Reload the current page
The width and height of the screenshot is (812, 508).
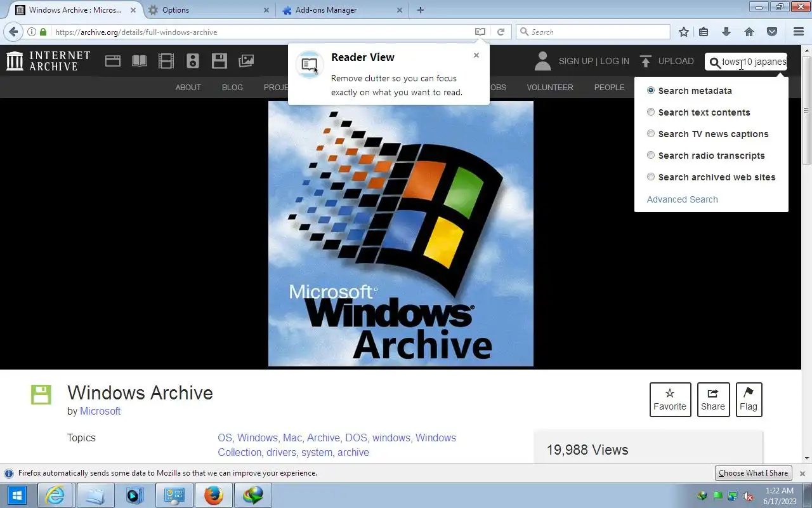tap(501, 32)
